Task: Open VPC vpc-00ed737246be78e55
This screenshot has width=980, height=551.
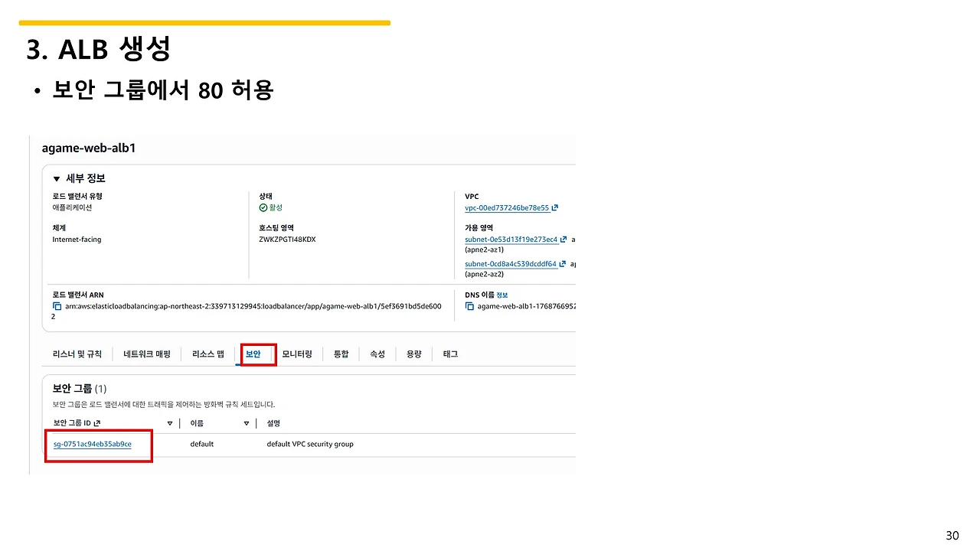Action: 507,207
